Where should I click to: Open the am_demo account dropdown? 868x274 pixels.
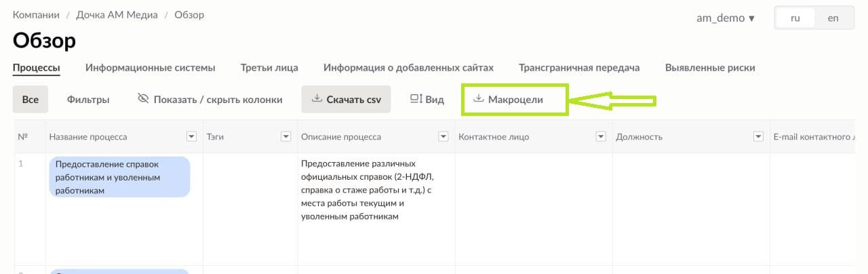pos(726,18)
